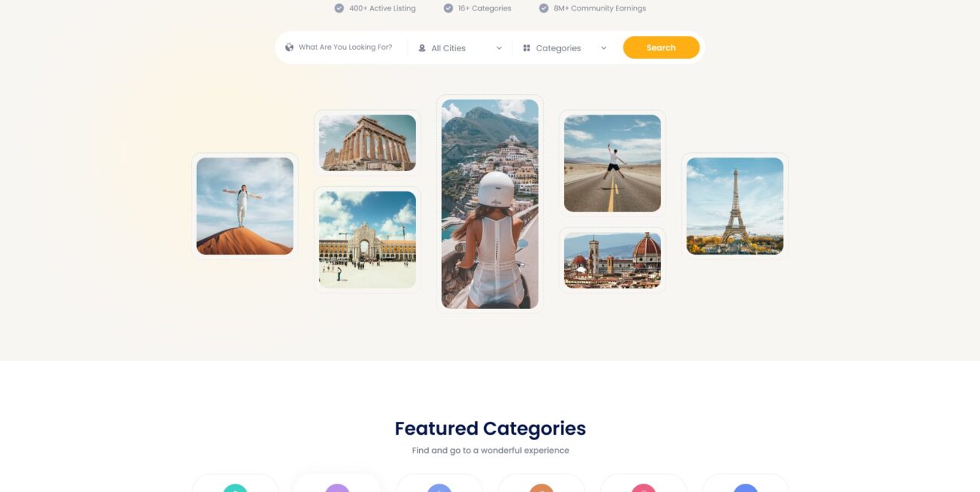Focus the What Are You Looking For field
The image size is (980, 492).
point(345,47)
